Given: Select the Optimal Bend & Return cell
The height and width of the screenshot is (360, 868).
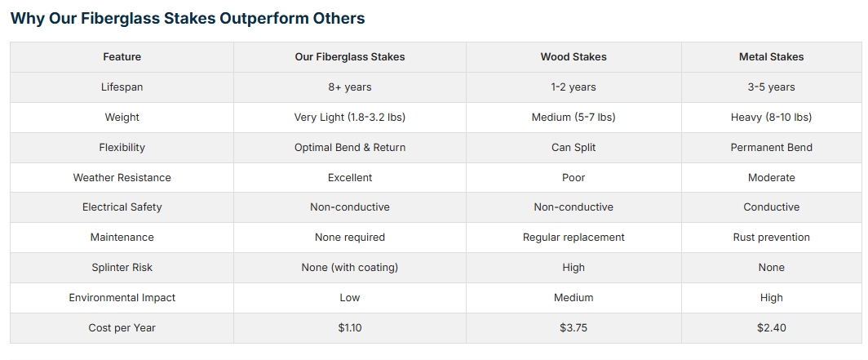Looking at the screenshot, I should click(x=349, y=148).
